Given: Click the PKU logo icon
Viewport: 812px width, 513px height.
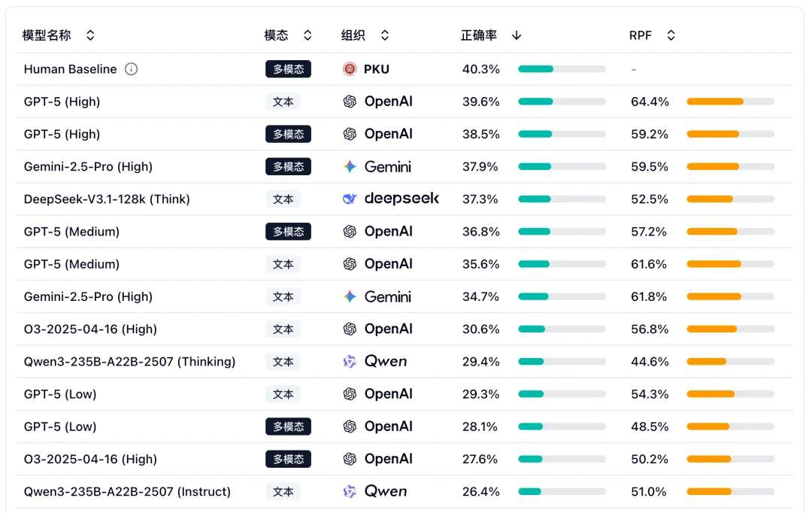Looking at the screenshot, I should click(350, 69).
